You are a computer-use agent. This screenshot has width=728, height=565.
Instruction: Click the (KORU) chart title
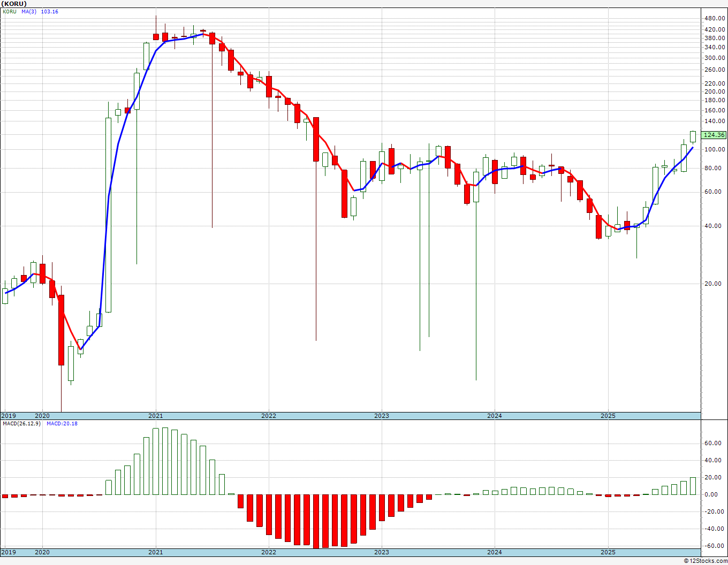[13, 4]
